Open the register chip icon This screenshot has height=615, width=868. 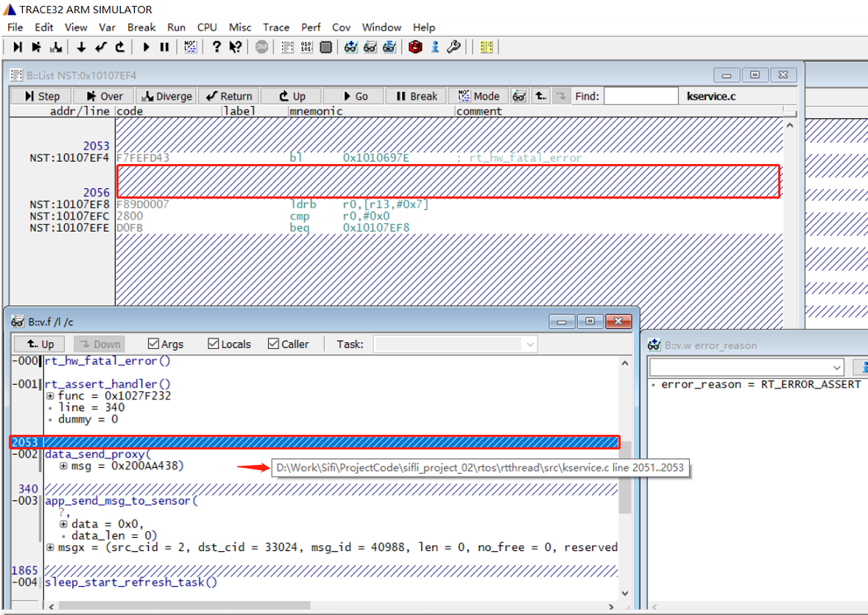[x=326, y=47]
